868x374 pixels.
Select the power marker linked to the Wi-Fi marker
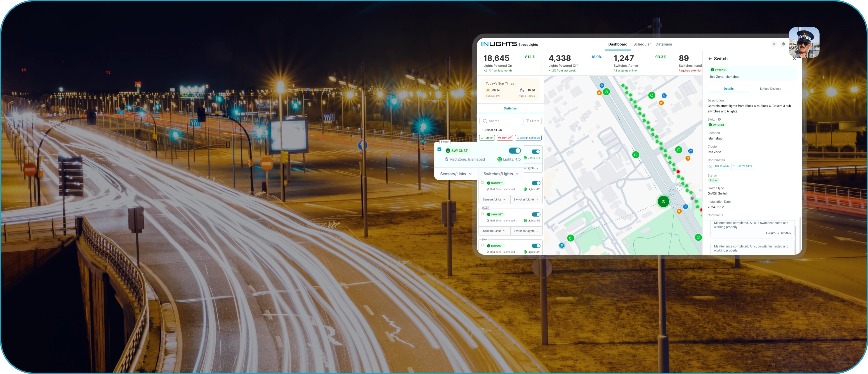(x=571, y=238)
